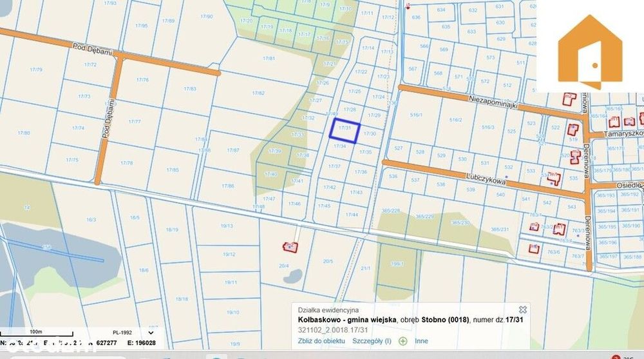Click parcel label 17/85
Screen dimensions: 644x359
click(x=173, y=170)
